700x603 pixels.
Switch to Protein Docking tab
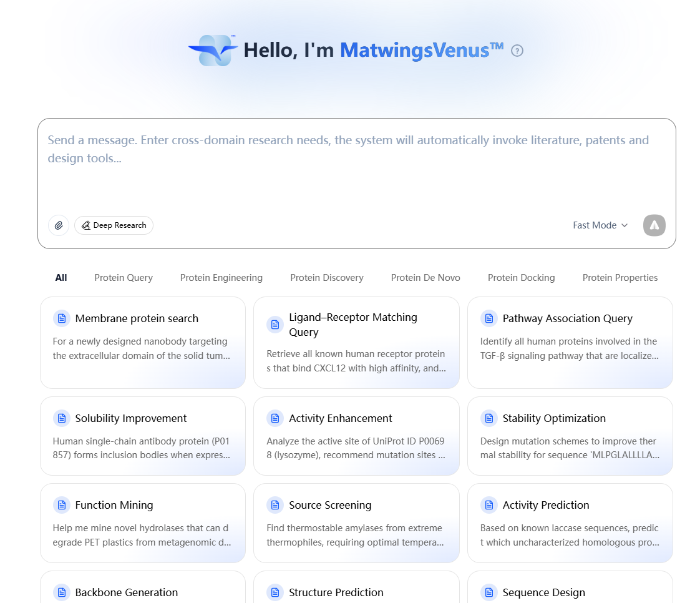click(x=521, y=278)
